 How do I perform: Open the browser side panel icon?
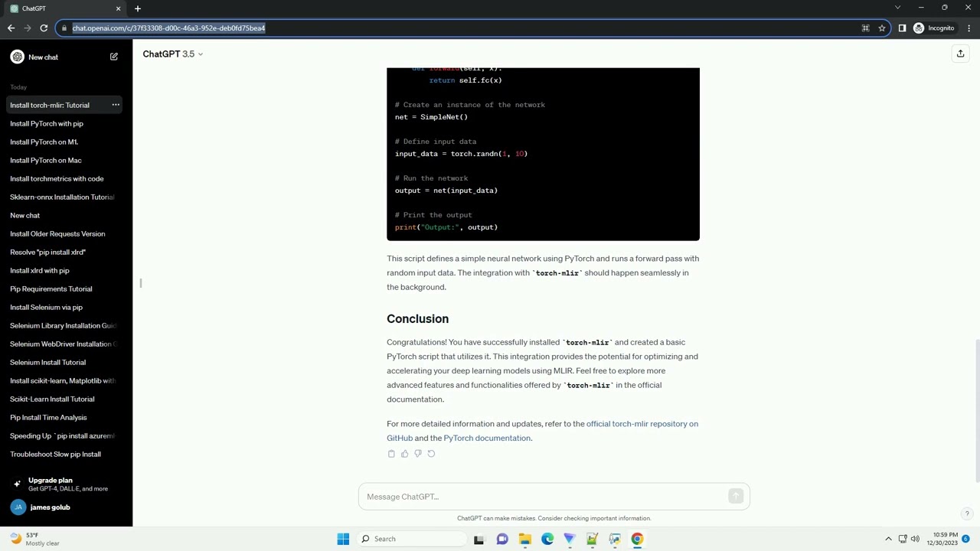902,28
